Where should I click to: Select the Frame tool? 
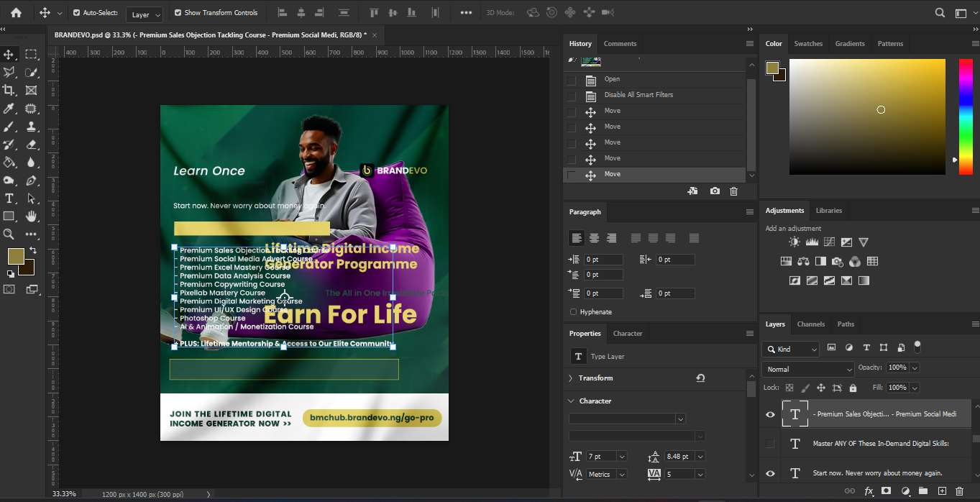(x=31, y=91)
